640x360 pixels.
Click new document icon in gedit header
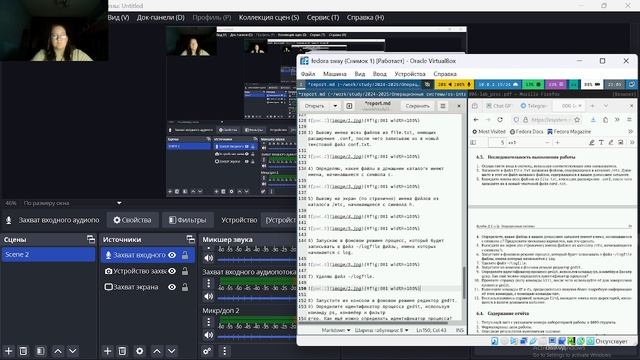click(x=349, y=106)
